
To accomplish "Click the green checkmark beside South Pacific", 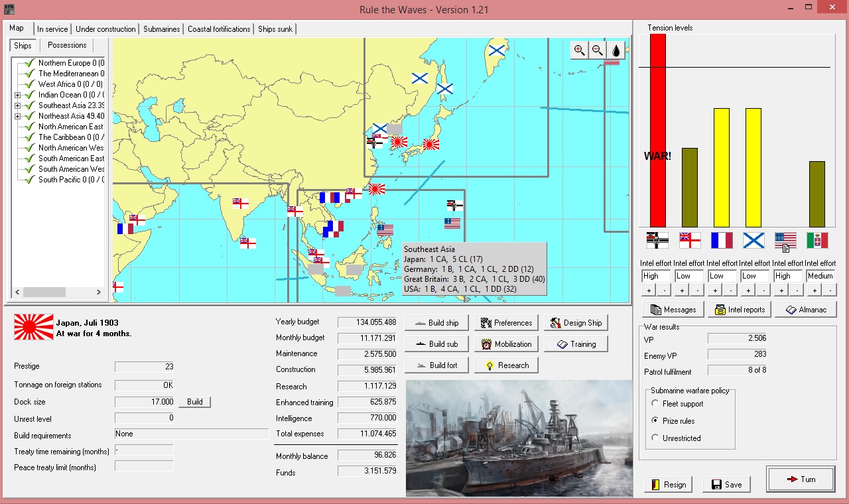I will pos(29,180).
